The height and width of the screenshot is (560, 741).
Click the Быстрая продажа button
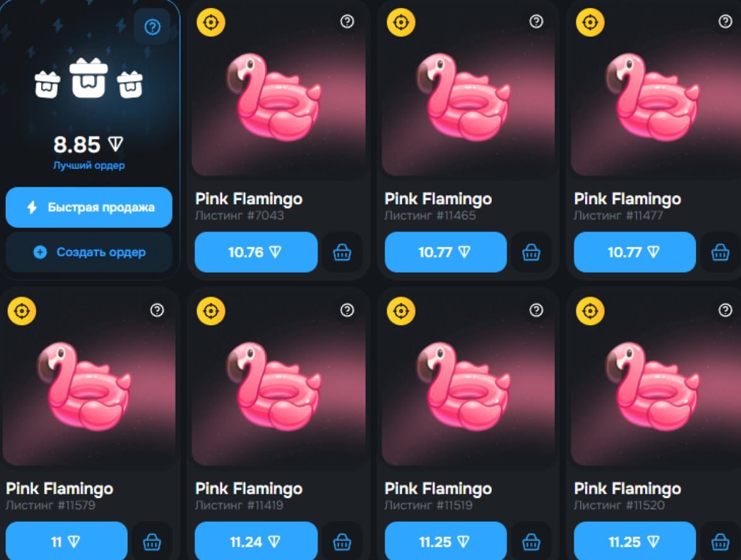[89, 207]
